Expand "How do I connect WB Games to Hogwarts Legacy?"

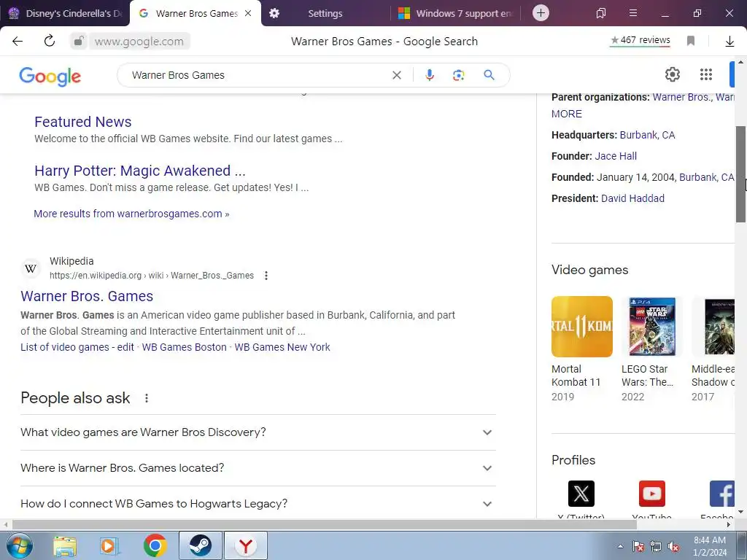258,503
